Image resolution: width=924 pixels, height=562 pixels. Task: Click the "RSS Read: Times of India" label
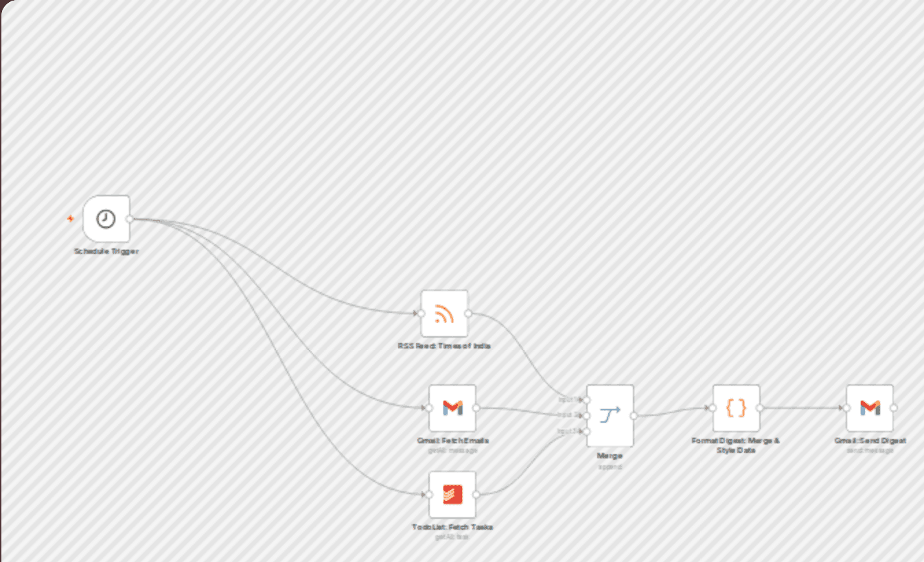point(444,346)
